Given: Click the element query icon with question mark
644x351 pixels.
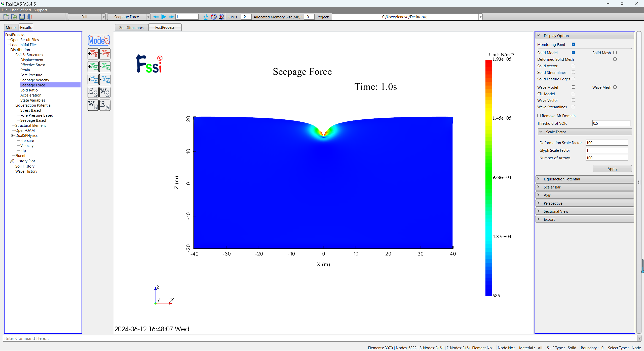Looking at the screenshot, I should point(214,17).
